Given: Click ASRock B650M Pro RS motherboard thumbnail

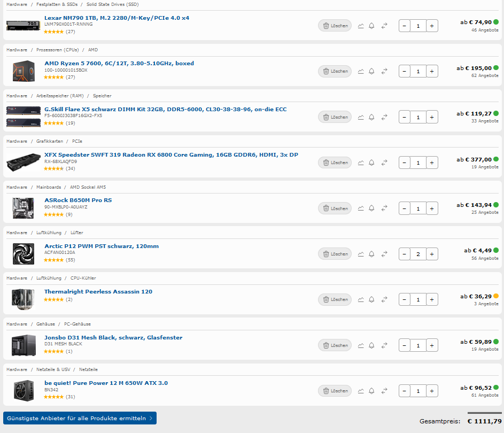Looking at the screenshot, I should point(23,208).
